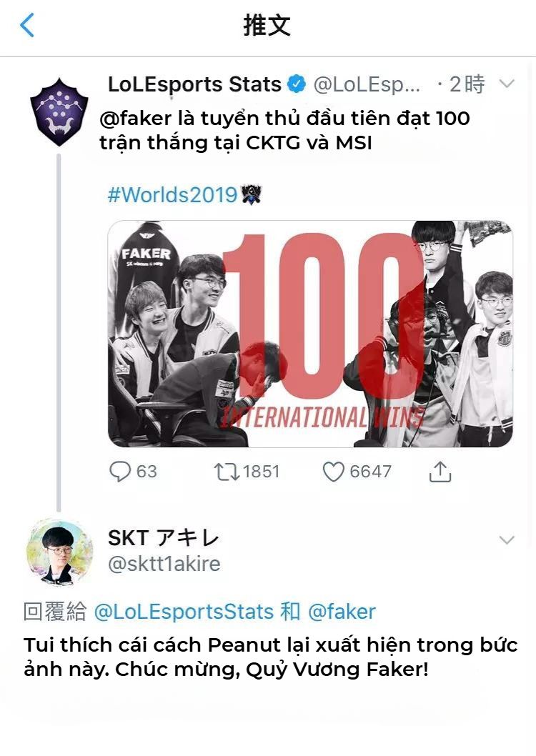The width and height of the screenshot is (536, 756).
Task: View the 100 International Wins image
Action: [x=310, y=334]
